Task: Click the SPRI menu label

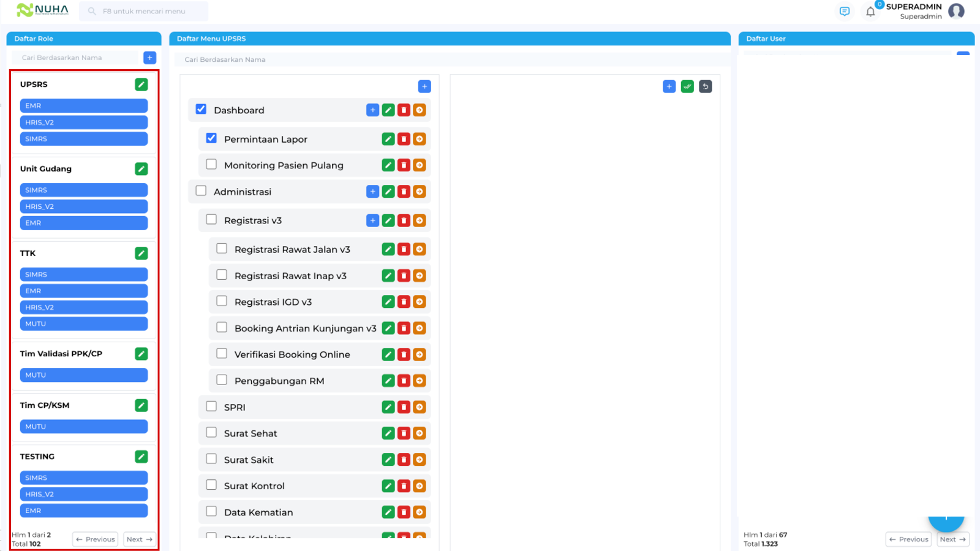Action: (x=235, y=408)
